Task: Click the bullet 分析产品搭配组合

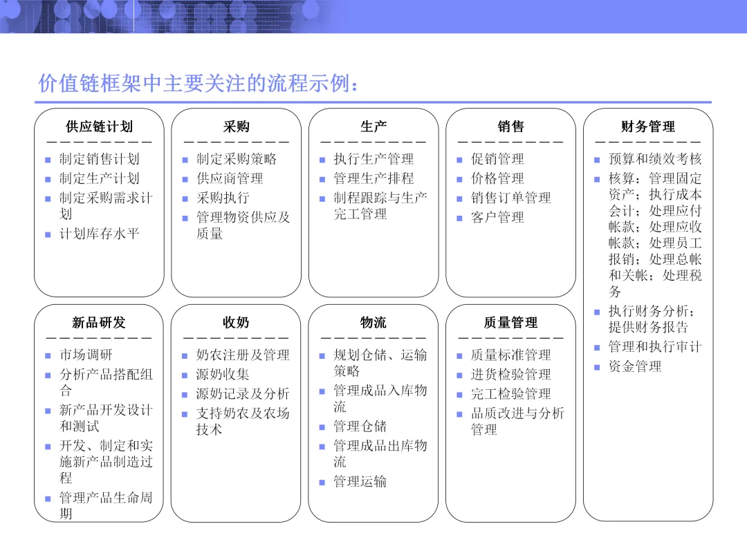Action: point(106,382)
